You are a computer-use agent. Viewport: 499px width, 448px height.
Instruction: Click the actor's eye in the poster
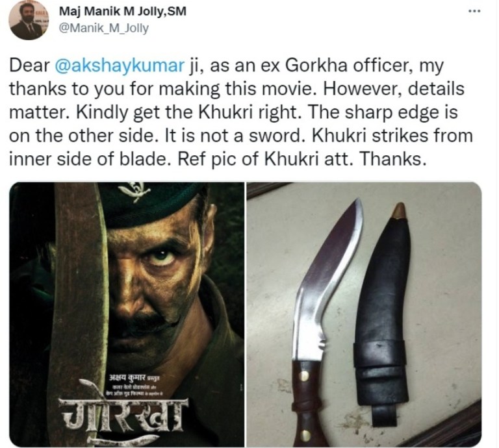[x=162, y=256]
